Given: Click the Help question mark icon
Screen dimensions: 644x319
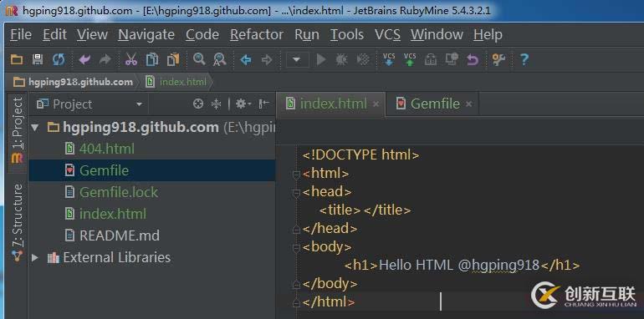Looking at the screenshot, I should [524, 60].
